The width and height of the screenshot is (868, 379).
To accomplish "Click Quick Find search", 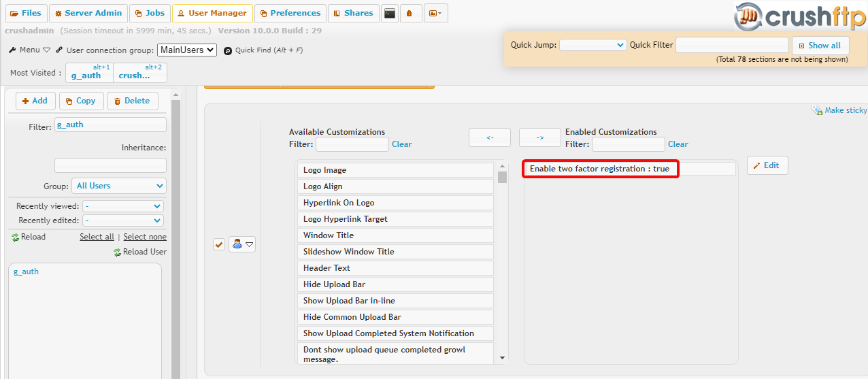I will pyautogui.click(x=263, y=50).
